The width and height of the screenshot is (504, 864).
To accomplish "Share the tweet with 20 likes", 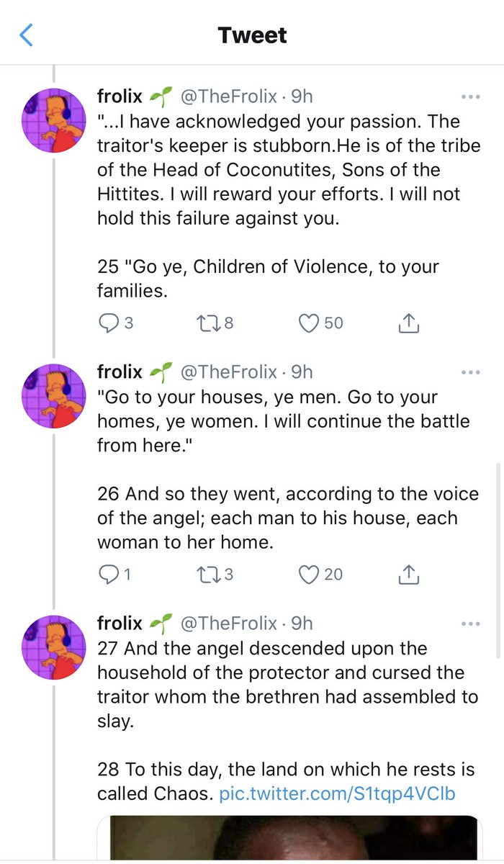I will (408, 575).
